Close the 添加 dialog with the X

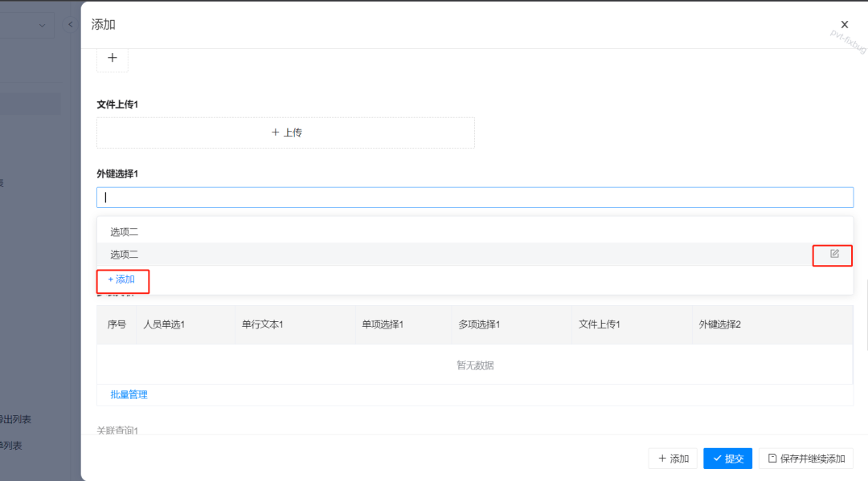pyautogui.click(x=844, y=24)
